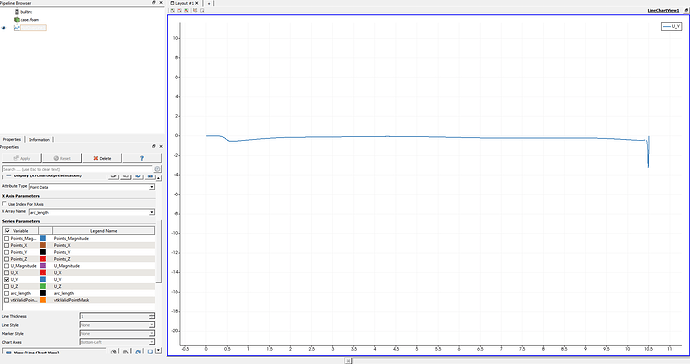Enable the U_Magnitude series checkbox
The height and width of the screenshot is (364, 690).
pos(7,266)
